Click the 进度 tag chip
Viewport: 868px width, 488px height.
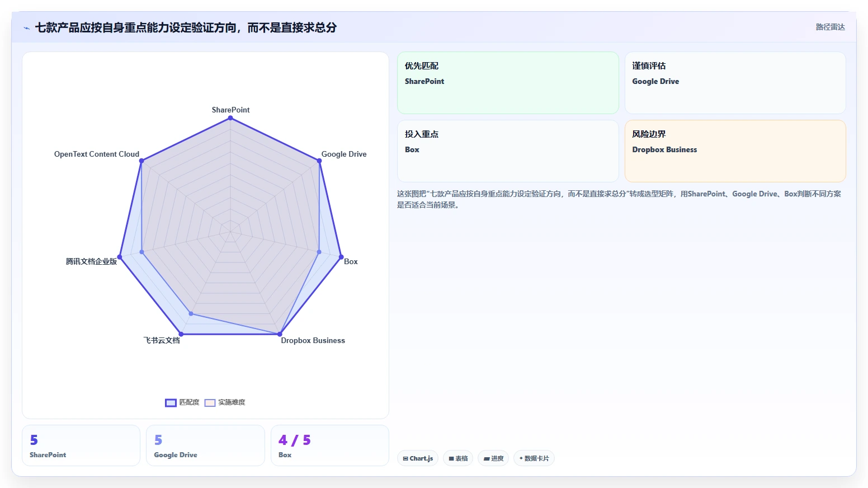tap(493, 458)
